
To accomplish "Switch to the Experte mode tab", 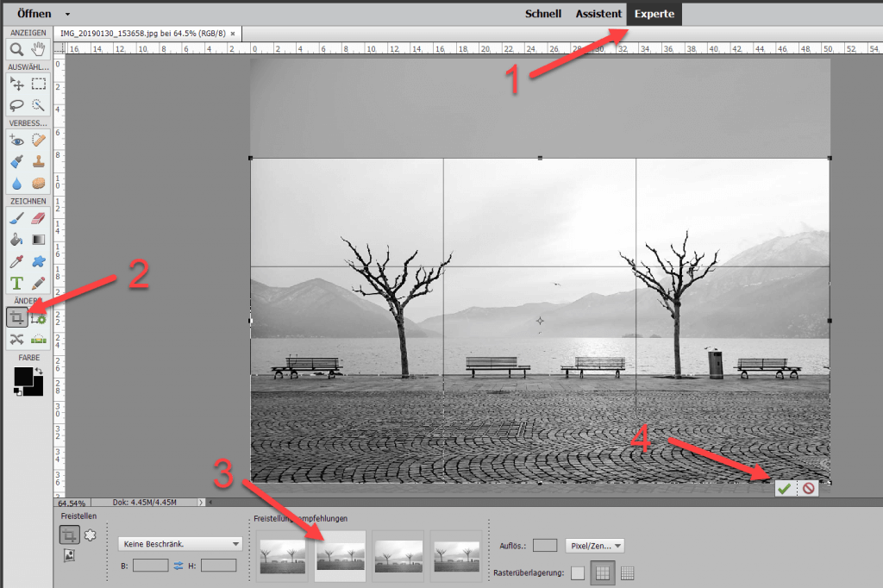I will coord(654,14).
